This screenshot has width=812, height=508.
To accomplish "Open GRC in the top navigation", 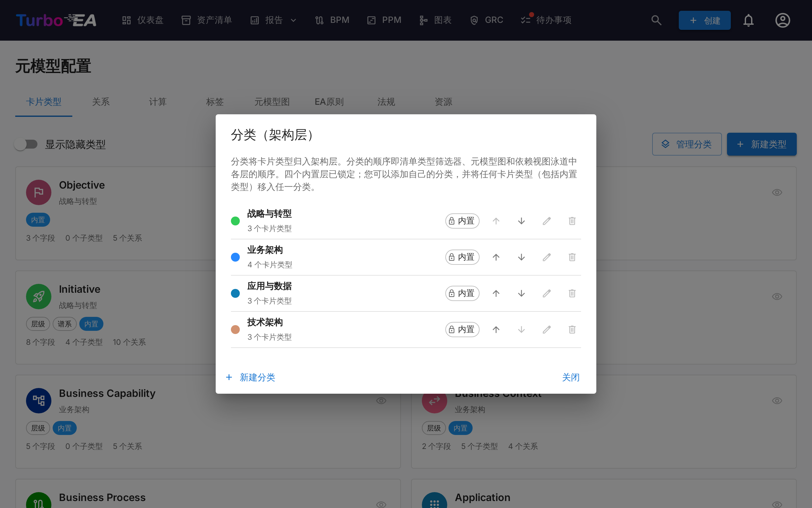I will pyautogui.click(x=486, y=20).
